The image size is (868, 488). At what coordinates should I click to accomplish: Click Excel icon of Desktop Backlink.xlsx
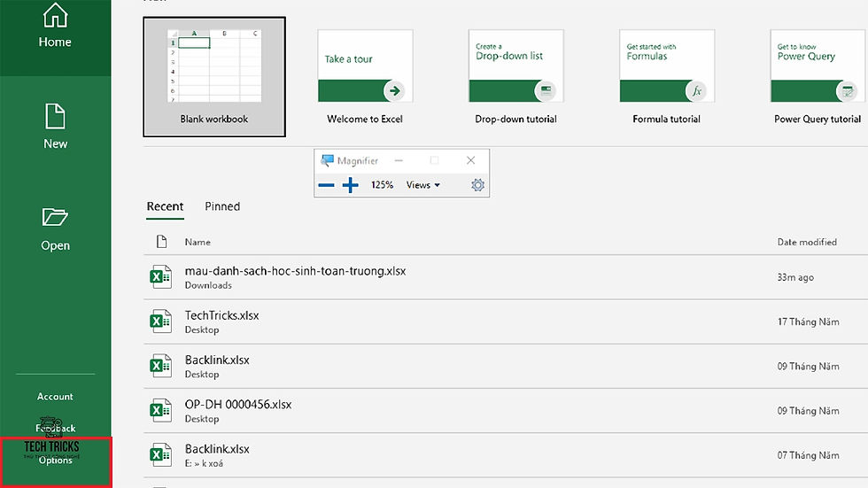[160, 366]
